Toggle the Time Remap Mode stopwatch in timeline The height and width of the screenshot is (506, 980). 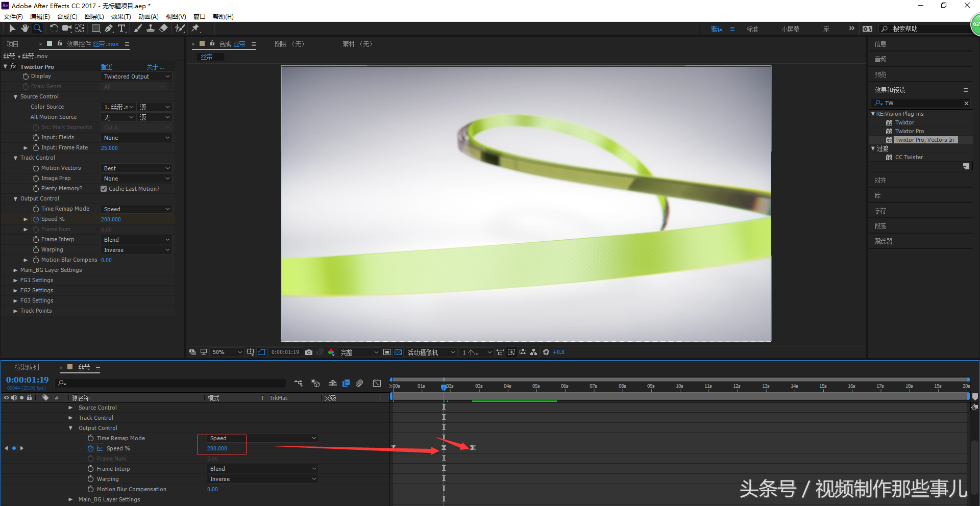coord(91,438)
